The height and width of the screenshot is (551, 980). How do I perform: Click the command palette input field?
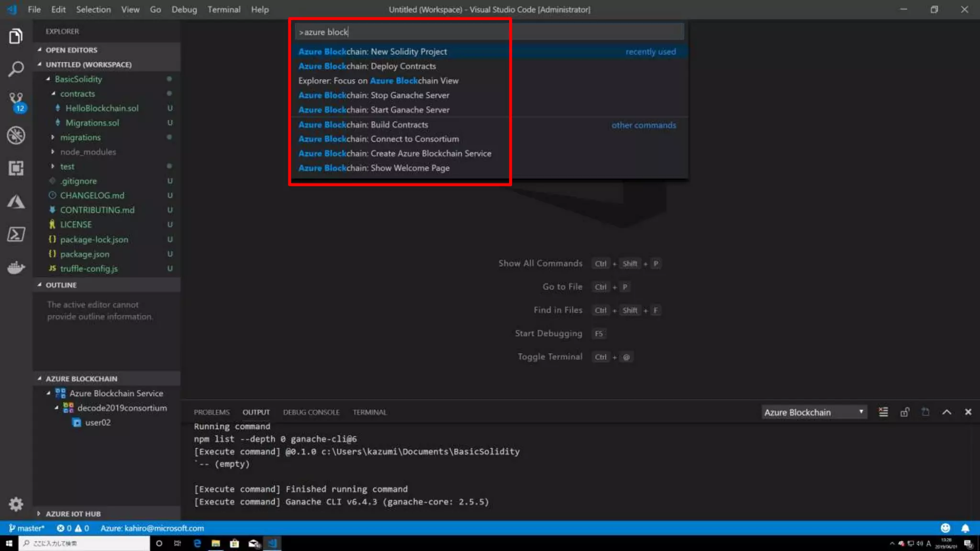488,32
